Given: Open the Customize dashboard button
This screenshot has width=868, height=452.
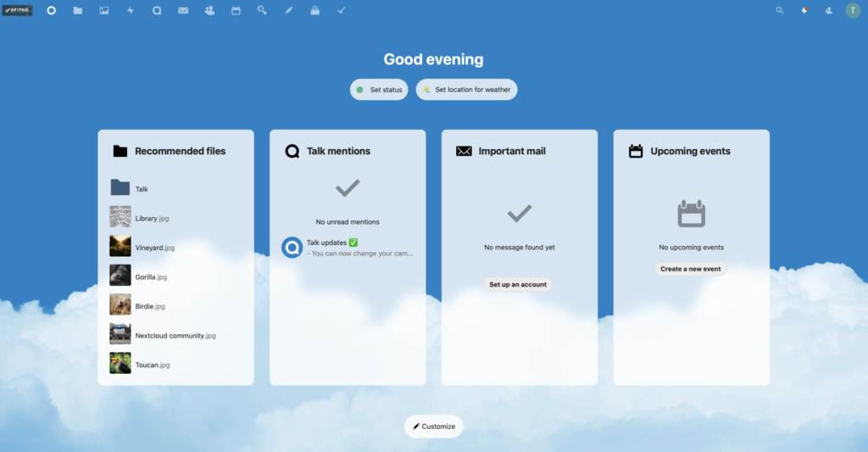Looking at the screenshot, I should 433,427.
